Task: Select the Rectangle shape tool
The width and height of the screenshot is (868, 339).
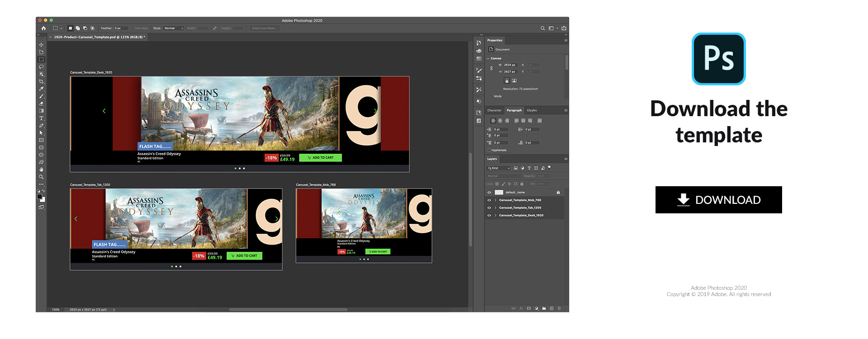Action: (41, 140)
